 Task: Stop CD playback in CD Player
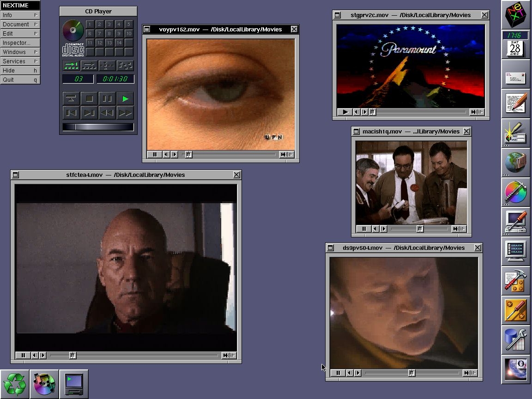90,98
